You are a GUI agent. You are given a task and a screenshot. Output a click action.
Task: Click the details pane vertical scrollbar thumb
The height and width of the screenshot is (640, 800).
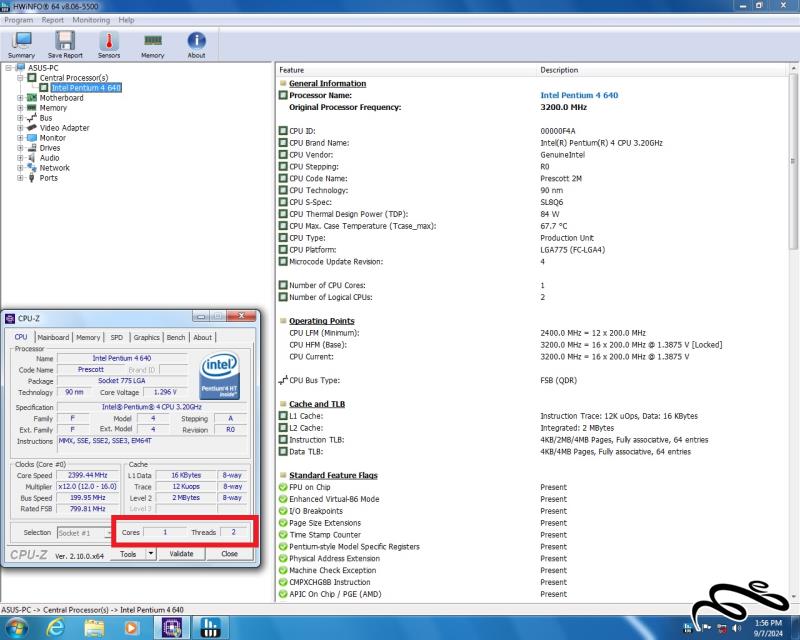point(793,161)
